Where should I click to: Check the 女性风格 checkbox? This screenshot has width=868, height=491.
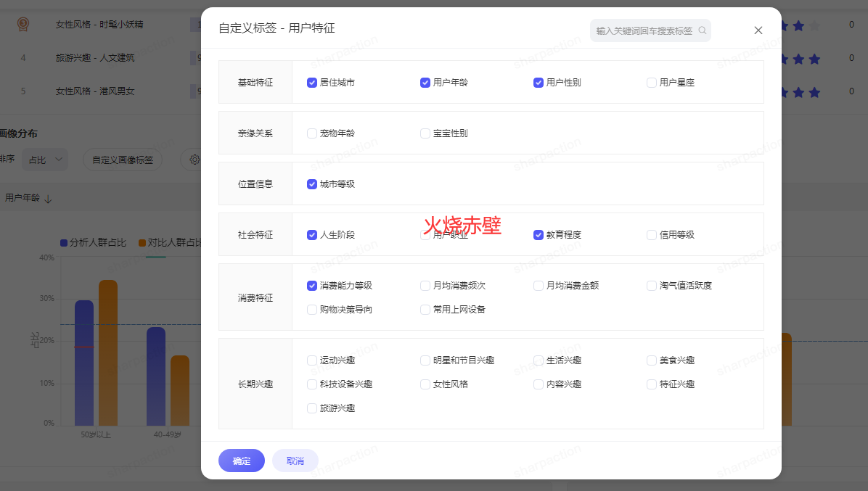tap(425, 384)
